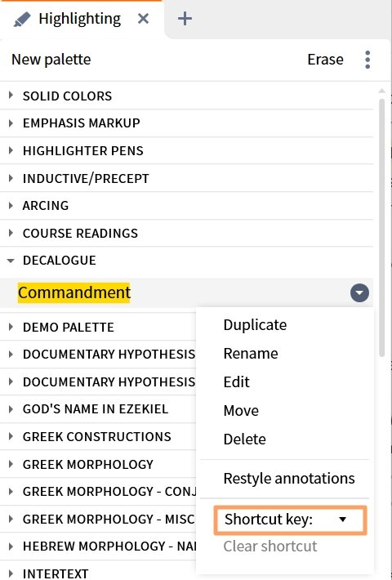Select Duplicate from the context menu
392x580 pixels.
(255, 325)
